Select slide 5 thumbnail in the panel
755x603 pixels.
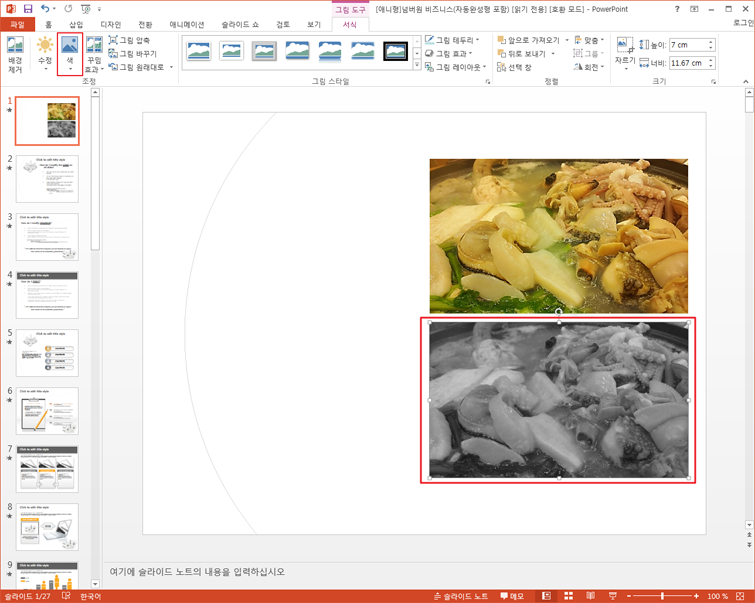47,353
